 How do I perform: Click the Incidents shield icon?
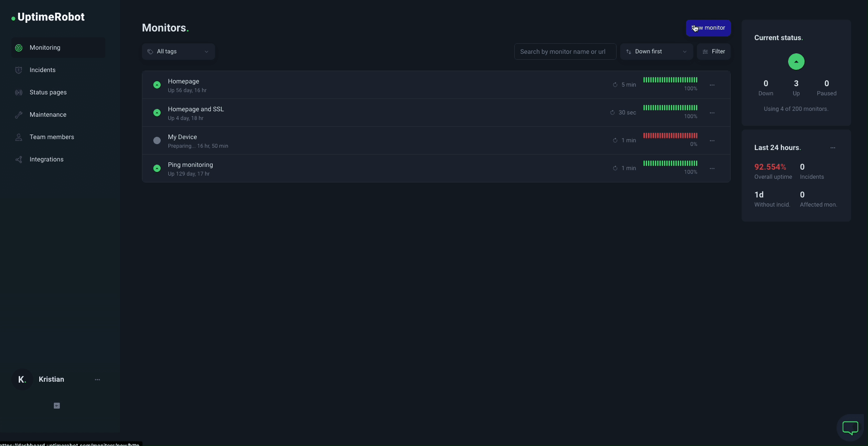click(19, 70)
